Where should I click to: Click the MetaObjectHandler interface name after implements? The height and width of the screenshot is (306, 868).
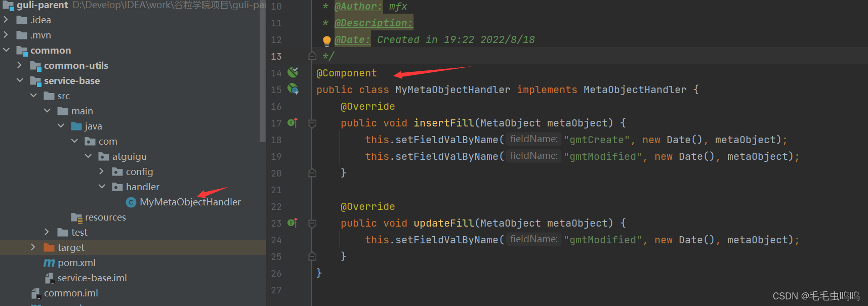(635, 90)
